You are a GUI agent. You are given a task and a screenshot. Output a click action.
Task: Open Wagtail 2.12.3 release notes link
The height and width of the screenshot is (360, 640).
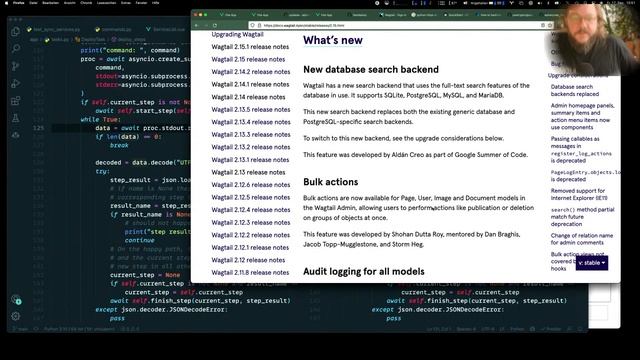(x=251, y=222)
